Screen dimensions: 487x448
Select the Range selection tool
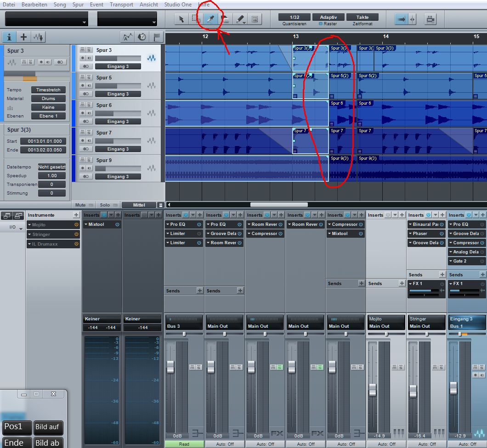[196, 19]
